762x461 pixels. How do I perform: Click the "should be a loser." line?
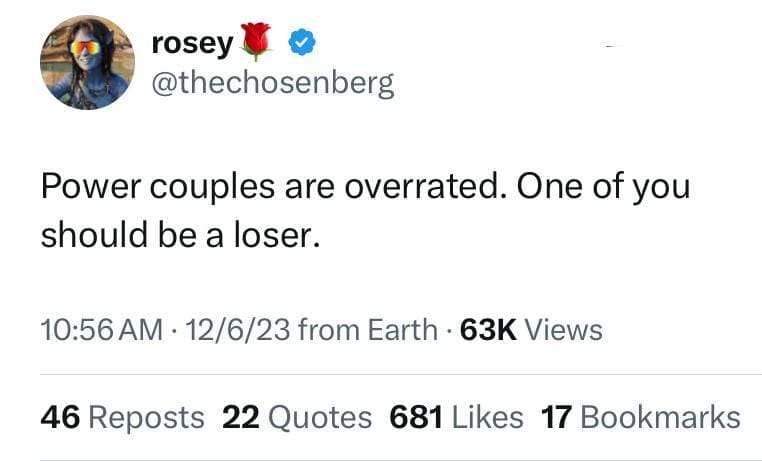[180, 236]
